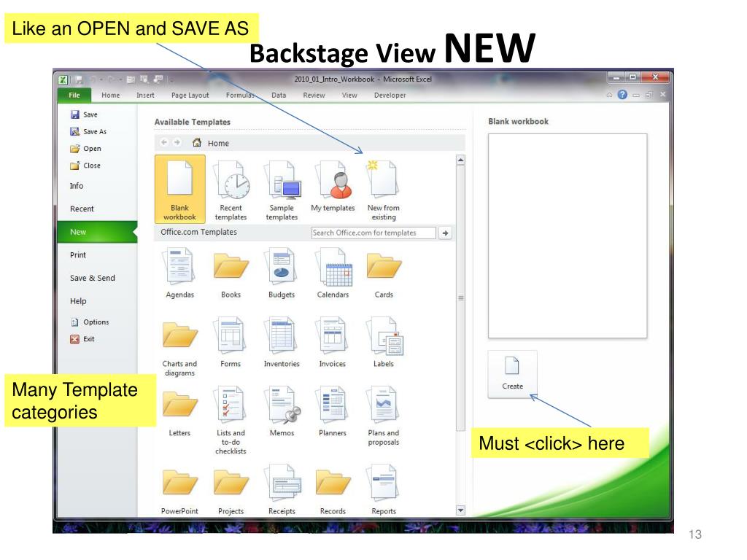This screenshot has width=747, height=560.
Task: Open the Labels template category
Action: [384, 342]
